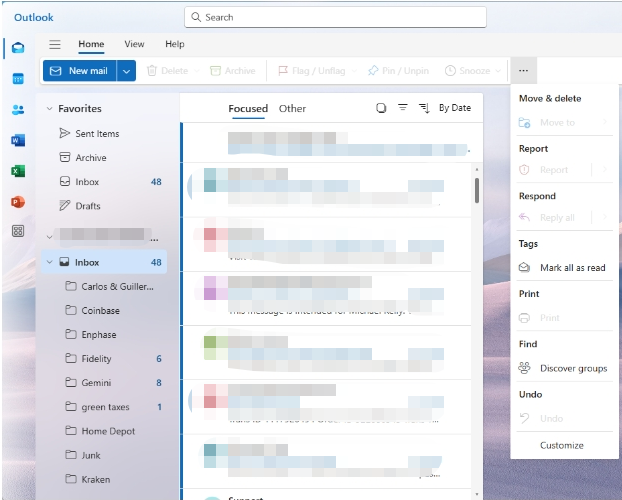Click the Delete toolbar button

[167, 71]
